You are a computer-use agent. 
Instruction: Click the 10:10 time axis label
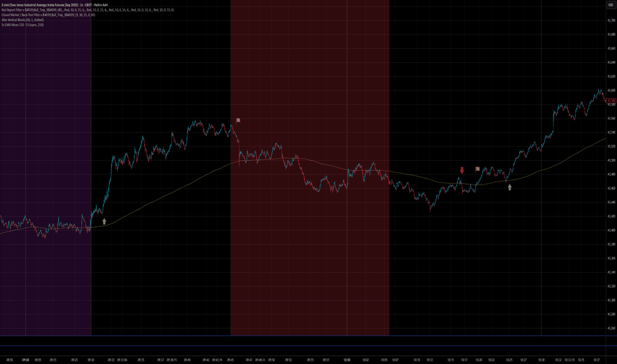(x=416, y=360)
